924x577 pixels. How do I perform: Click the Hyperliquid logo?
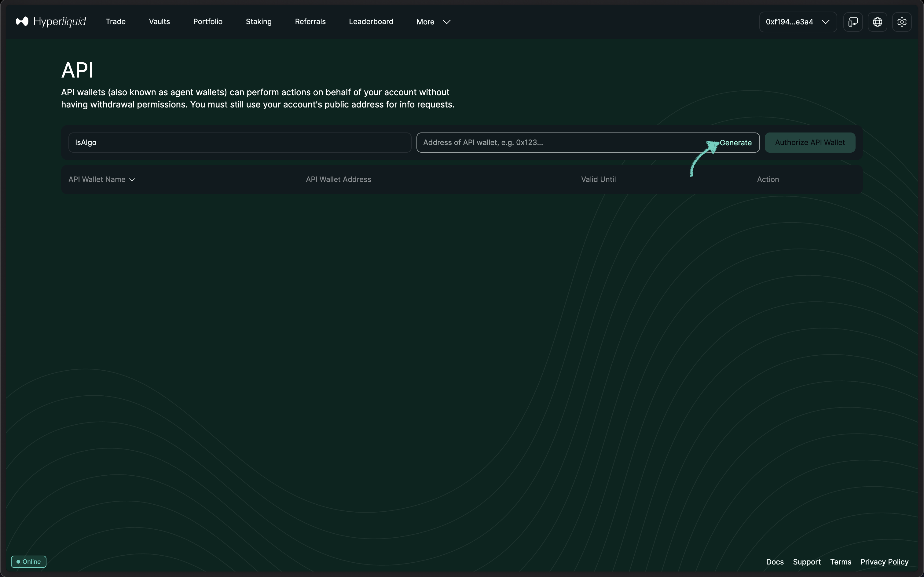(x=50, y=21)
